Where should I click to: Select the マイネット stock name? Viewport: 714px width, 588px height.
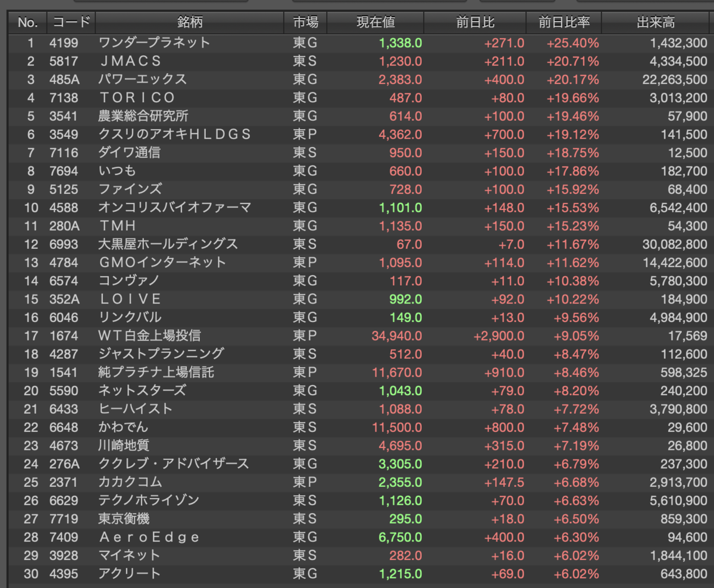pos(129,555)
